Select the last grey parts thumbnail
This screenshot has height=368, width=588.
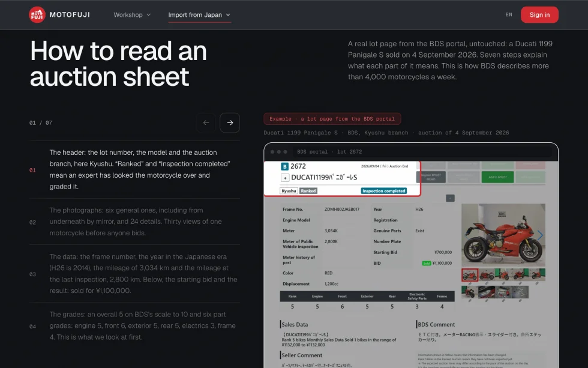coord(520,292)
